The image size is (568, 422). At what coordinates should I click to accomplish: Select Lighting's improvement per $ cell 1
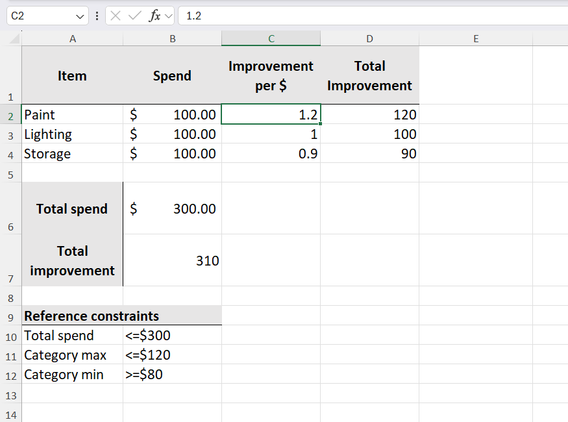271,134
